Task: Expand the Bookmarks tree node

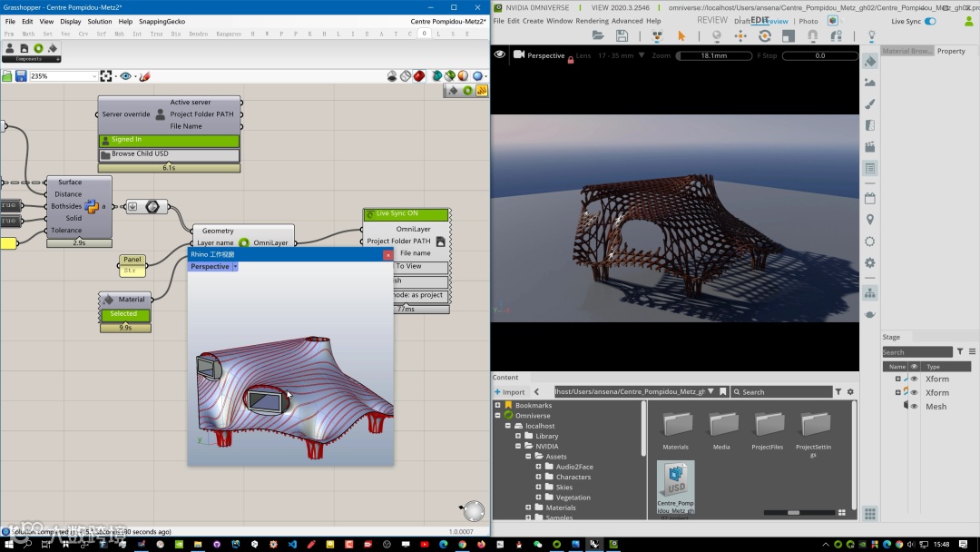Action: click(x=497, y=405)
